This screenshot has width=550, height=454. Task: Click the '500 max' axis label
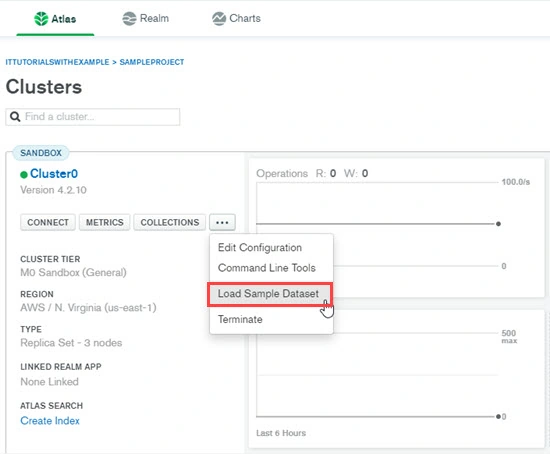pyautogui.click(x=509, y=336)
